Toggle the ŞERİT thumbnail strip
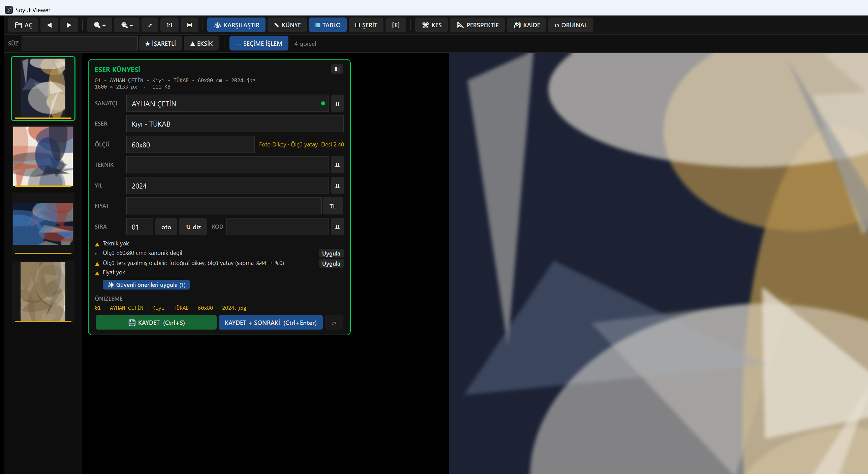The width and height of the screenshot is (868, 474). 366,25
